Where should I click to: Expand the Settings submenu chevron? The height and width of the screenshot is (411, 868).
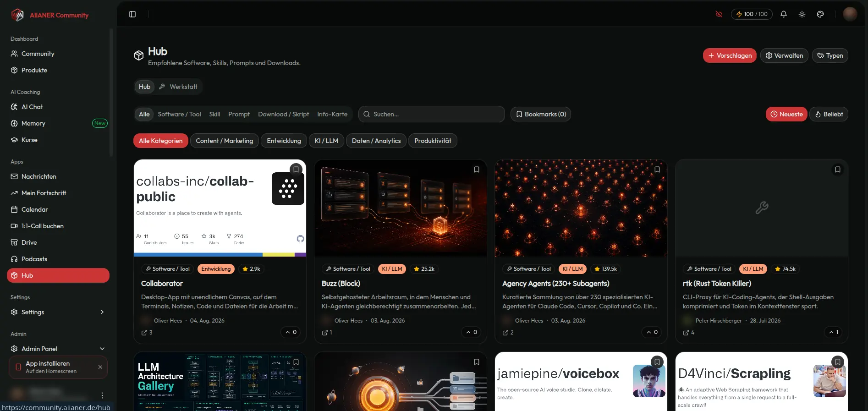(x=102, y=312)
